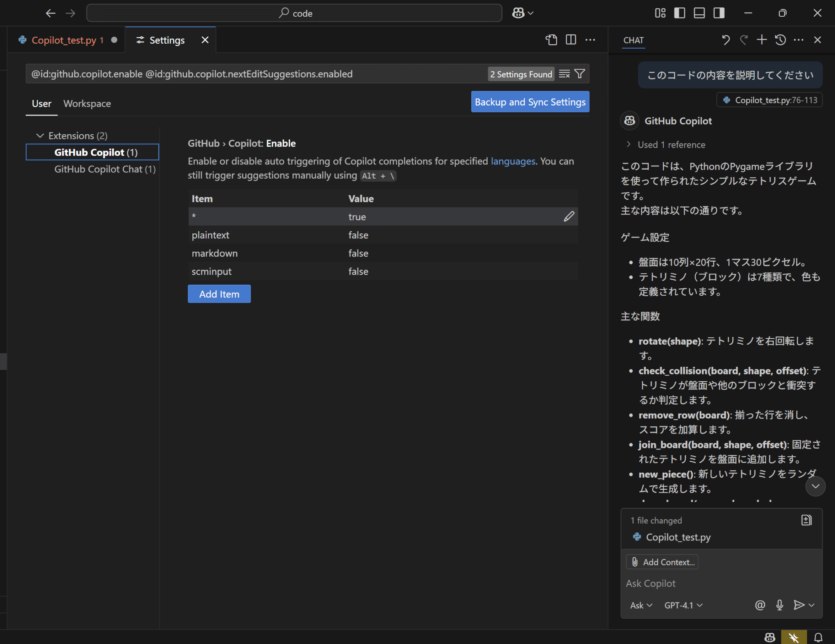Viewport: 835px width, 644px height.
Task: Expand Used 1 reference
Action: [x=665, y=145]
